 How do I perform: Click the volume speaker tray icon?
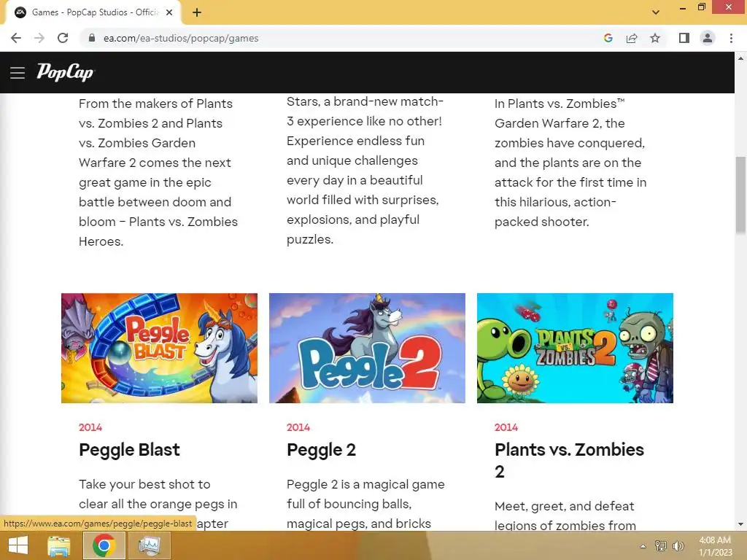[x=678, y=545]
